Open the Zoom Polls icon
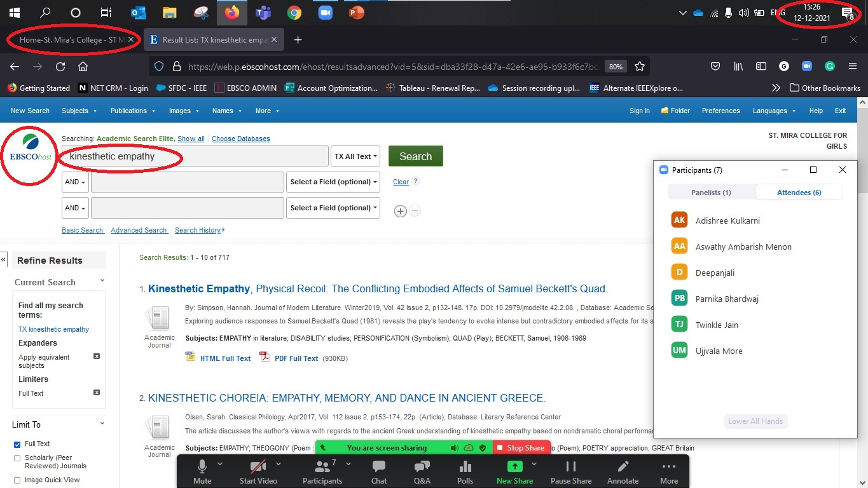Viewport: 868px width, 488px height. click(465, 468)
